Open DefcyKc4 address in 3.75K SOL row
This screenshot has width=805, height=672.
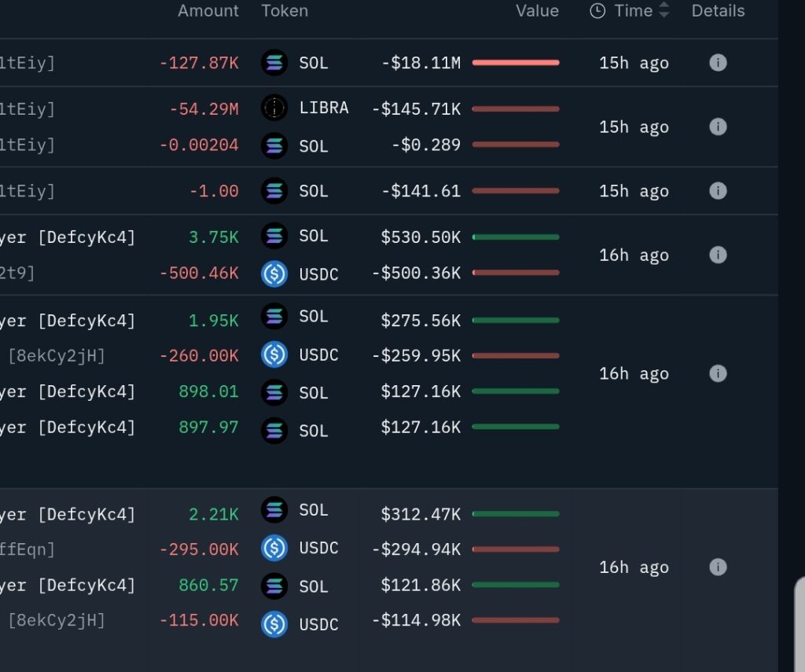86,237
